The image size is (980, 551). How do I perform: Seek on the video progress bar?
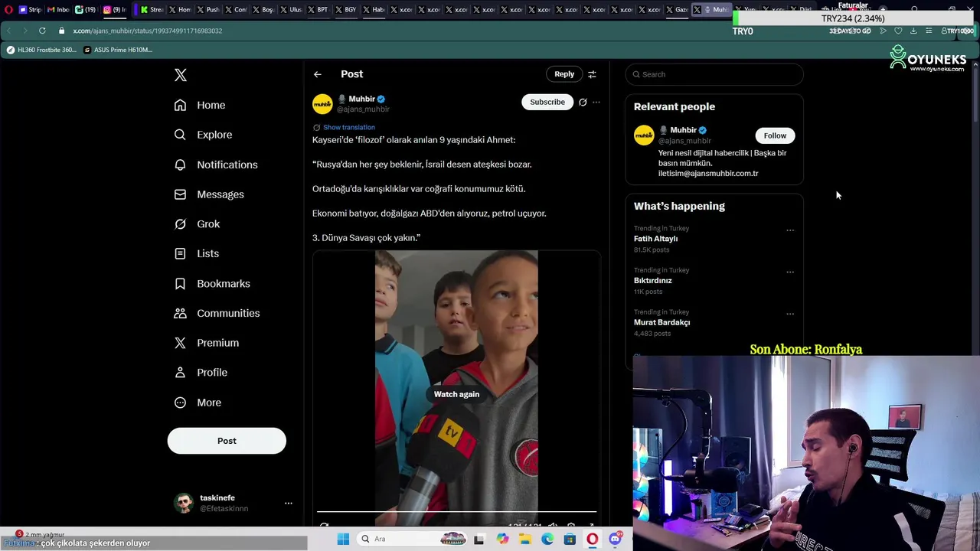[x=456, y=511]
